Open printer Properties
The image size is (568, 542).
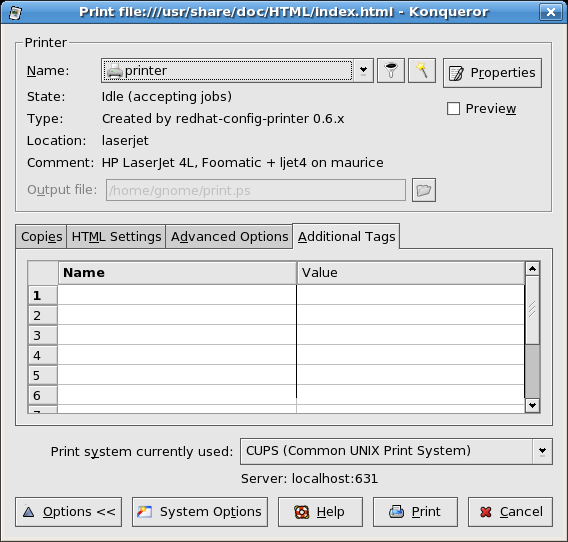[492, 73]
